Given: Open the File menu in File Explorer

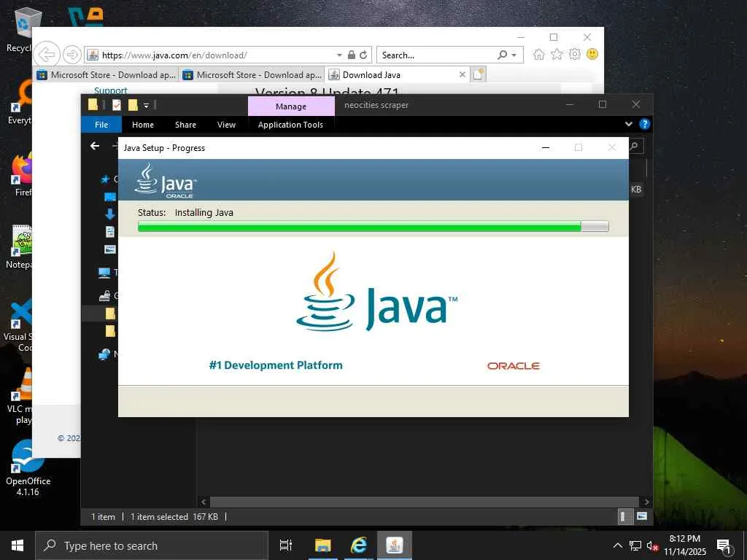Looking at the screenshot, I should 101,125.
